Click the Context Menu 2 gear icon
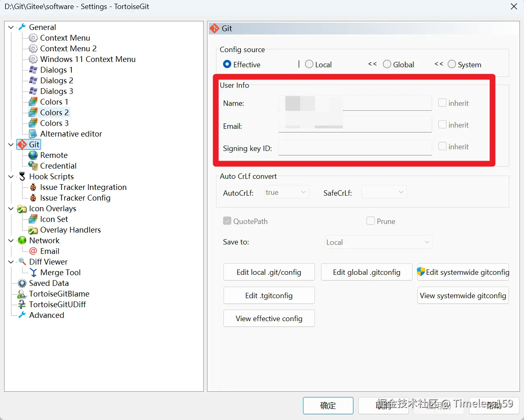524x420 pixels. 33,48
